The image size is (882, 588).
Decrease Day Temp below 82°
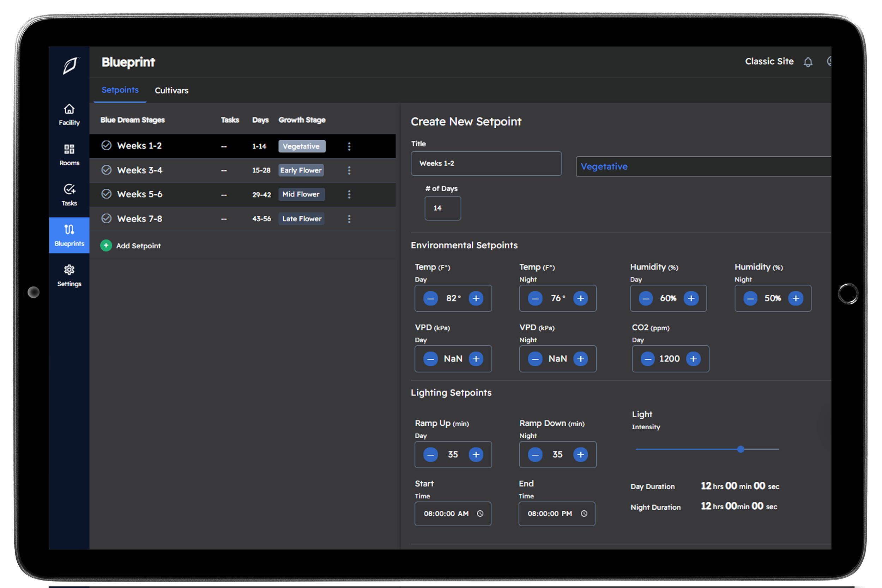coord(430,298)
